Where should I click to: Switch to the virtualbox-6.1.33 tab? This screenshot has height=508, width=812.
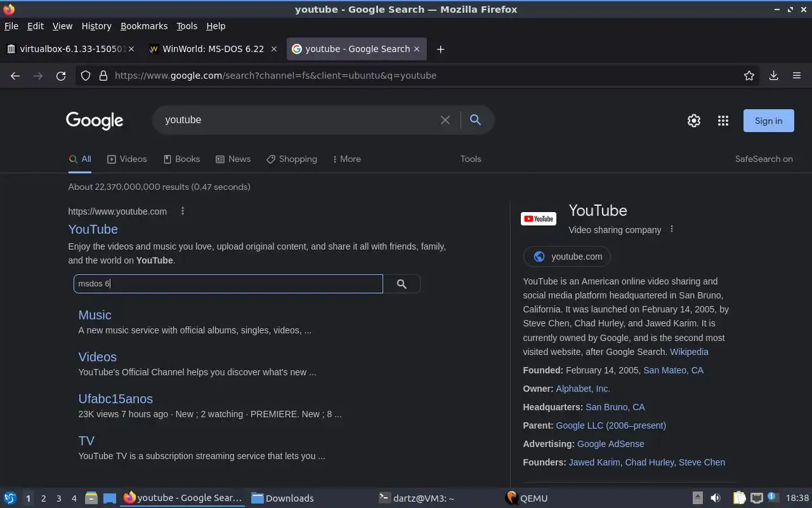coord(71,49)
